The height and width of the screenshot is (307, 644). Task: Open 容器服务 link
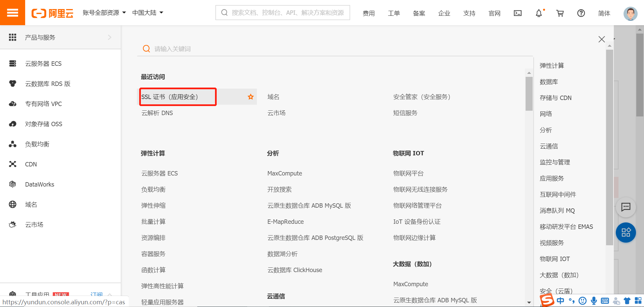click(153, 254)
